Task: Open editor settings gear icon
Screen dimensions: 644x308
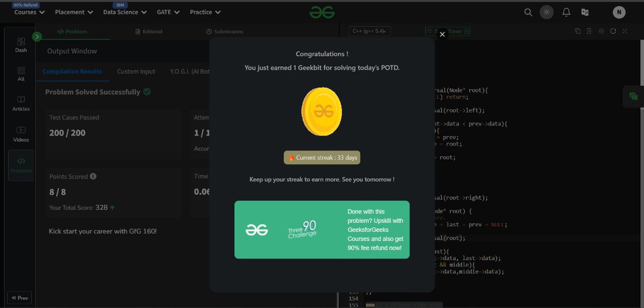Action: pos(601,31)
